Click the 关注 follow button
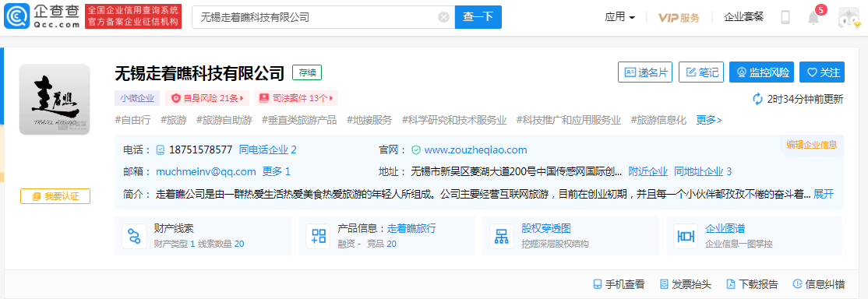This screenshot has height=299, width=868. (822, 72)
